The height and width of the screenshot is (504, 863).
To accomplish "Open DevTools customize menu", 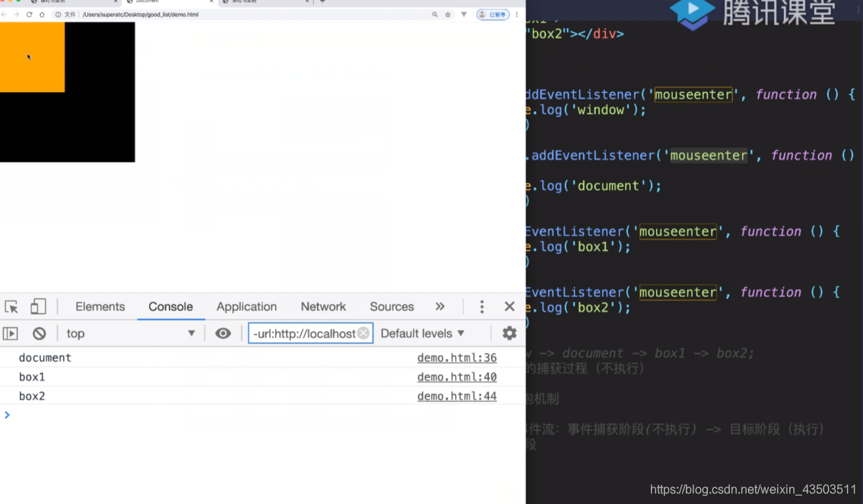I will click(x=481, y=306).
